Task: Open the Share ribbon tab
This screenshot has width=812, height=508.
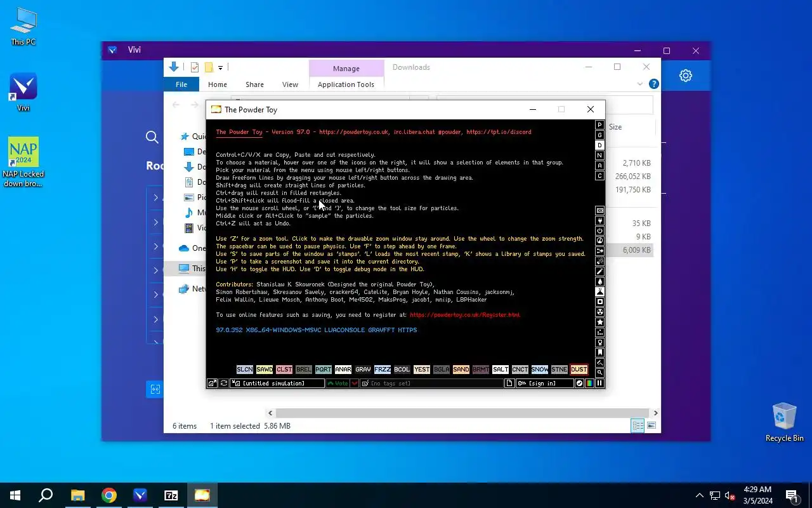Action: click(x=254, y=84)
